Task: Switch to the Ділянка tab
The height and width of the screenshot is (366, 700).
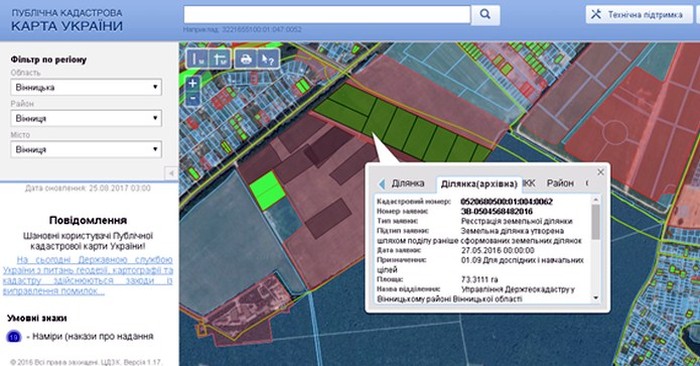Action: [x=408, y=183]
